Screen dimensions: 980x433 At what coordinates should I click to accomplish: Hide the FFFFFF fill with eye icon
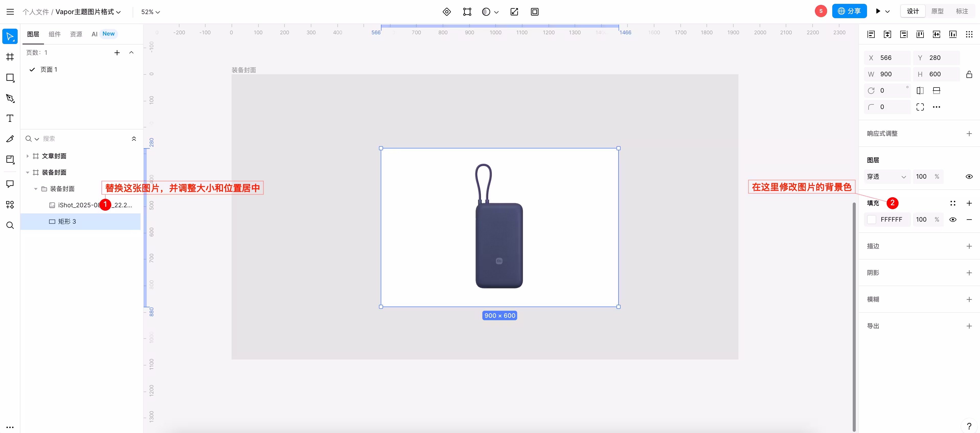click(x=953, y=220)
